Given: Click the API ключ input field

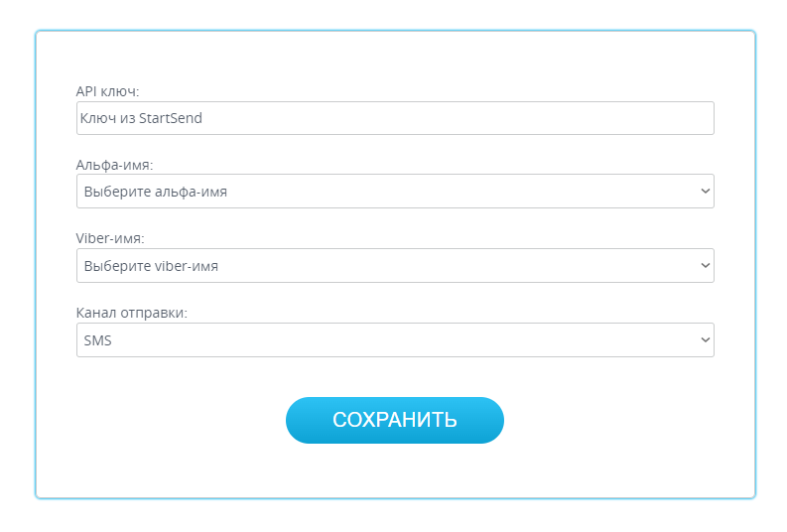Looking at the screenshot, I should [395, 118].
